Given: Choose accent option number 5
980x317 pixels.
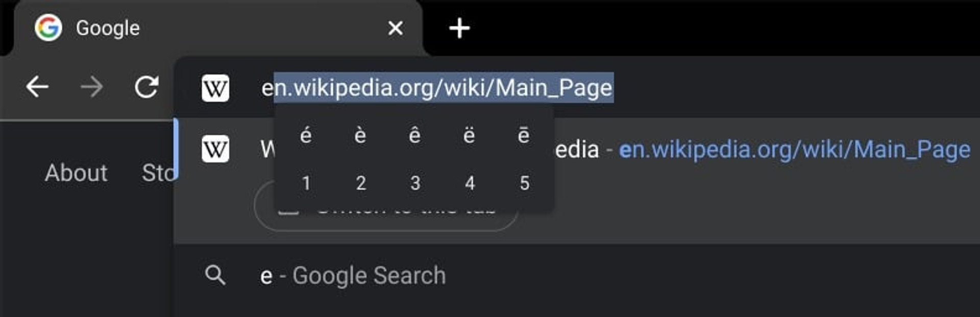Looking at the screenshot, I should click(x=524, y=183).
